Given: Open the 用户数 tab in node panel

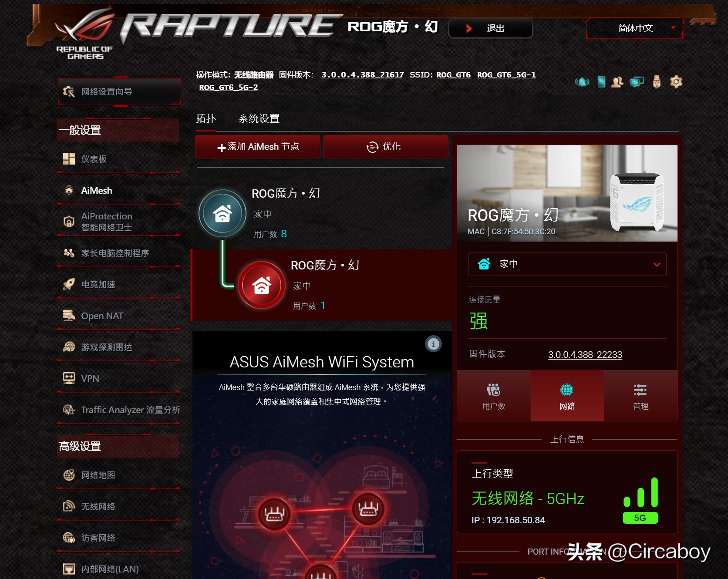Looking at the screenshot, I should pyautogui.click(x=494, y=396).
